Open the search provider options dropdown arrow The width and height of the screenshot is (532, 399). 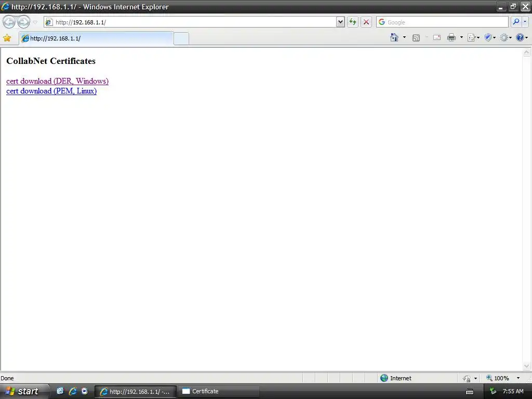tap(525, 22)
